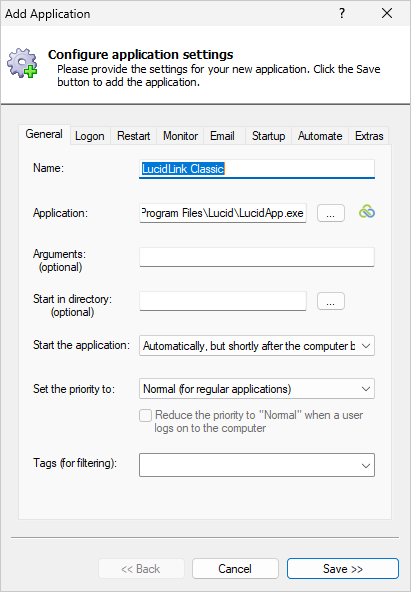Image resolution: width=411 pixels, height=592 pixels.
Task: Open the Automate tab
Action: pyautogui.click(x=320, y=136)
